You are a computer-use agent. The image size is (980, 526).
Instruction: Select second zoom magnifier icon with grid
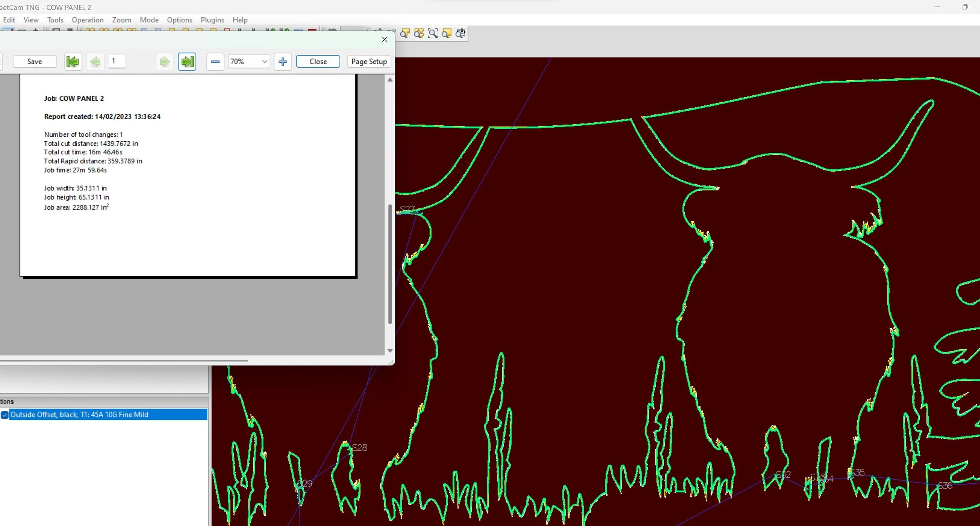point(419,34)
